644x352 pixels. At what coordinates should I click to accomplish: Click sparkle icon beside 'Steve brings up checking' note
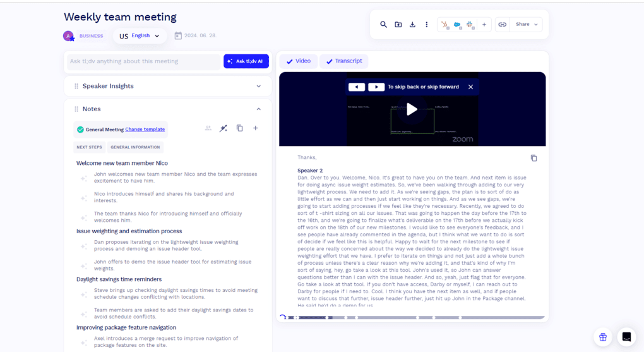pyautogui.click(x=83, y=294)
